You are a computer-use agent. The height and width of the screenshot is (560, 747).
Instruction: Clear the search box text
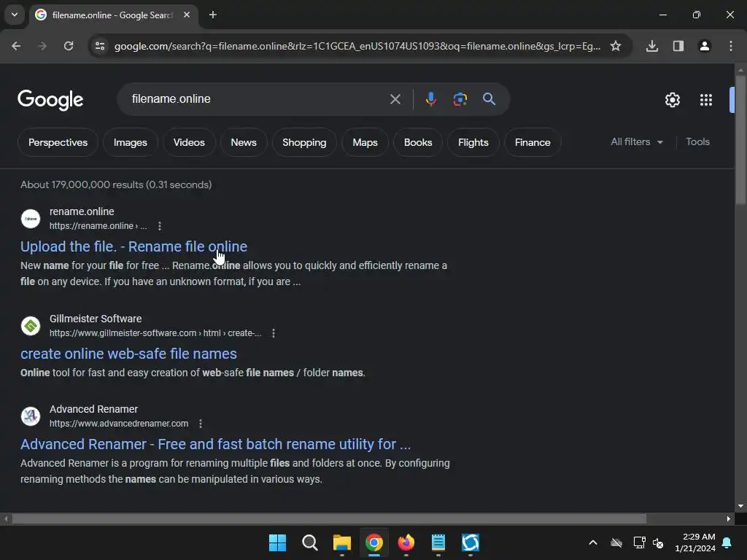(x=395, y=99)
